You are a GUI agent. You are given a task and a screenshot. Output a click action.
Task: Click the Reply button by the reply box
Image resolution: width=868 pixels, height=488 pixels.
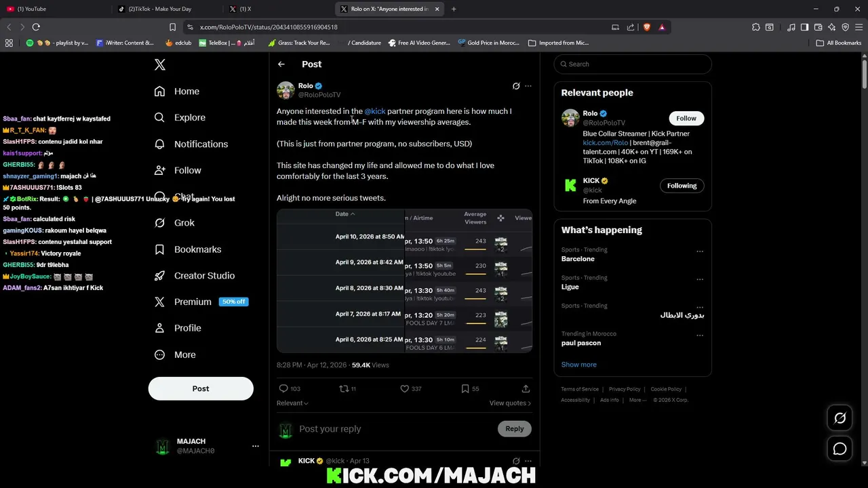515,428
